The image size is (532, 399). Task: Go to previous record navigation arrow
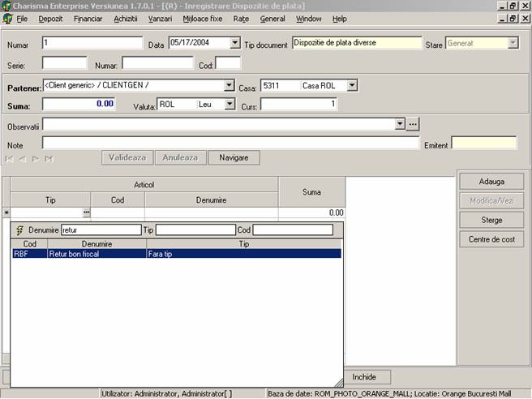(x=23, y=159)
